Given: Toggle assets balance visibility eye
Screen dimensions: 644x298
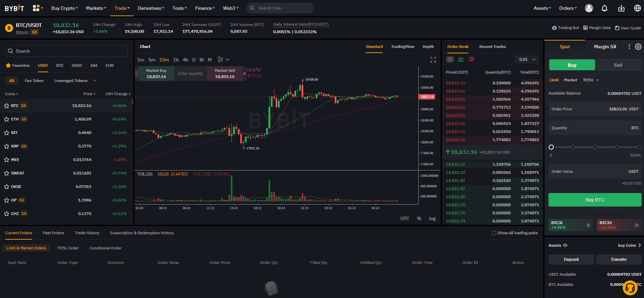Looking at the screenshot, I should pyautogui.click(x=565, y=245).
